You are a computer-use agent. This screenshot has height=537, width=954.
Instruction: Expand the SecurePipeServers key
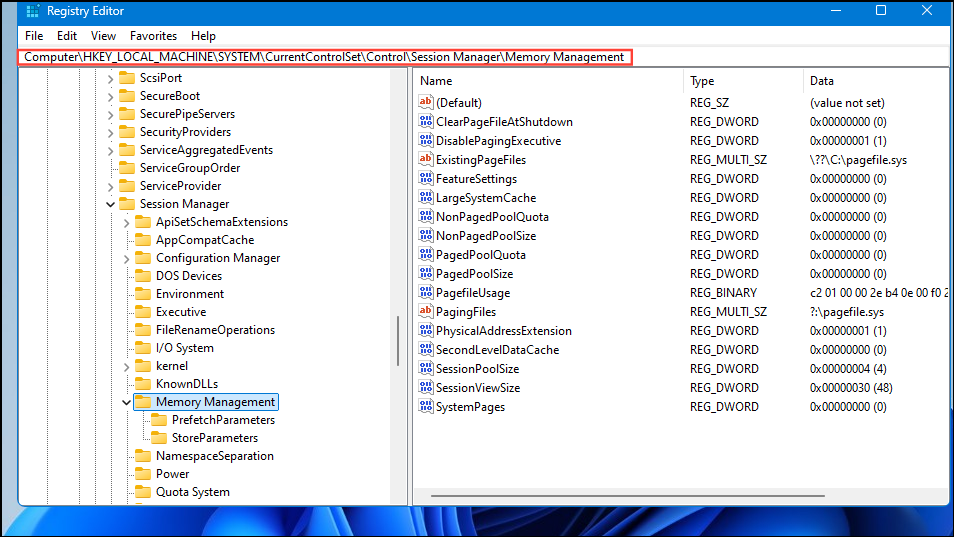click(x=110, y=114)
